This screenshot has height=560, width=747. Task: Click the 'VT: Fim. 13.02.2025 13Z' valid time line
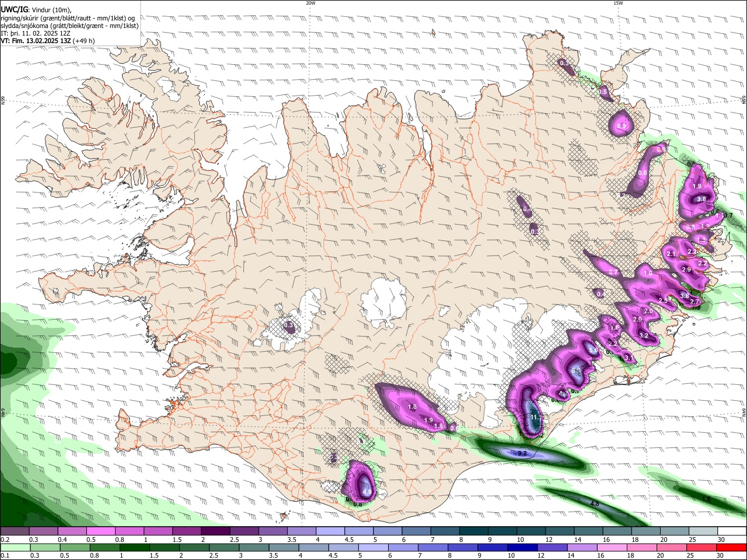36,41
